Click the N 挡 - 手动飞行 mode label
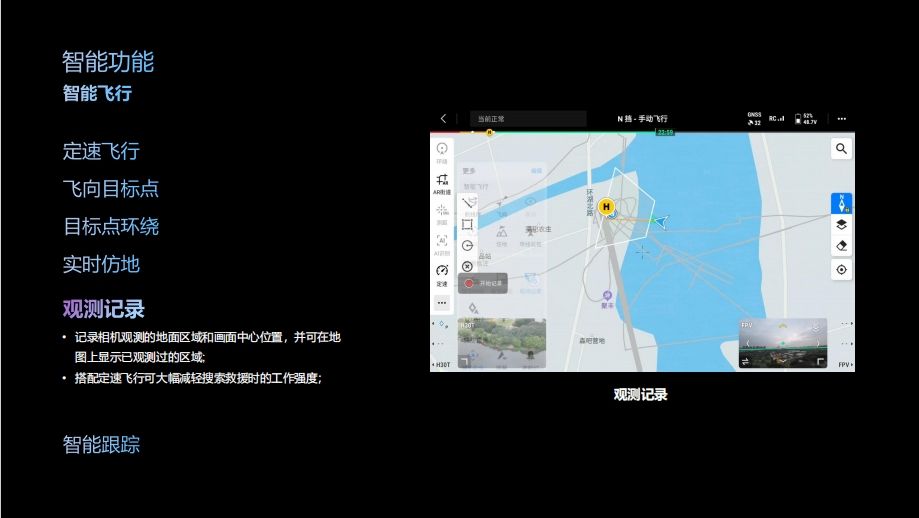919x518 pixels. click(x=642, y=119)
